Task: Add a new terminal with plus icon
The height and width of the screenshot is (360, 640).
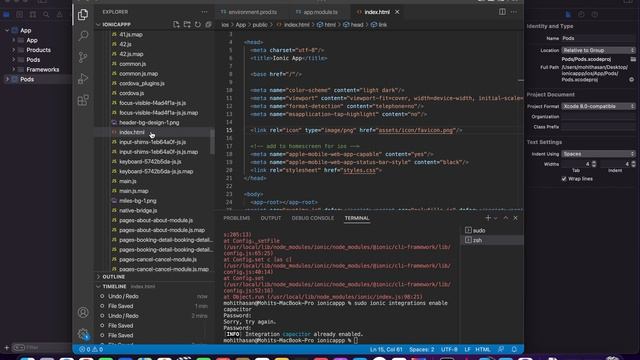Action: click(x=488, y=218)
